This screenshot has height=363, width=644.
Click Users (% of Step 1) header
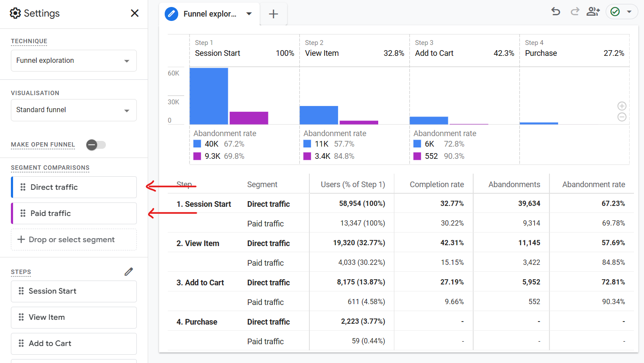point(353,185)
